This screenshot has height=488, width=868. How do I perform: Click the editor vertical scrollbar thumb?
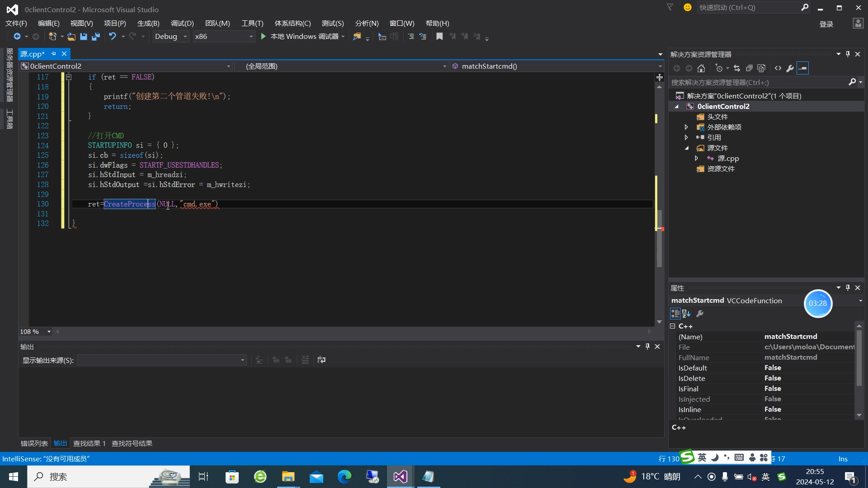point(660,238)
